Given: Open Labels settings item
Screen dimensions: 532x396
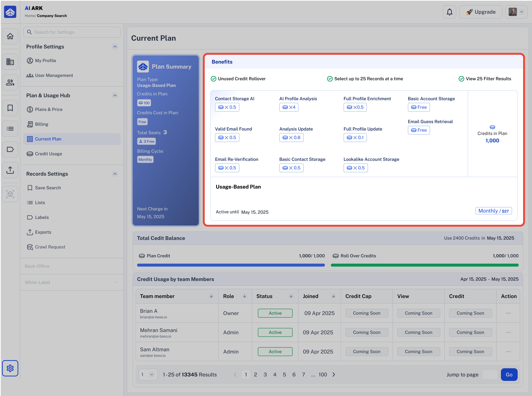Looking at the screenshot, I should coord(72,217).
